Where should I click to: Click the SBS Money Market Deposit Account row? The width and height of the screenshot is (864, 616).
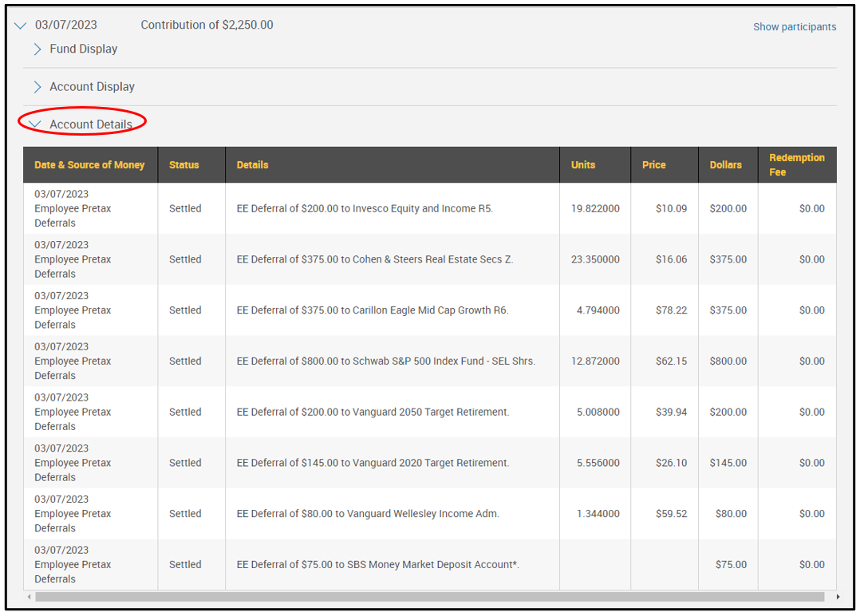pyautogui.click(x=377, y=565)
